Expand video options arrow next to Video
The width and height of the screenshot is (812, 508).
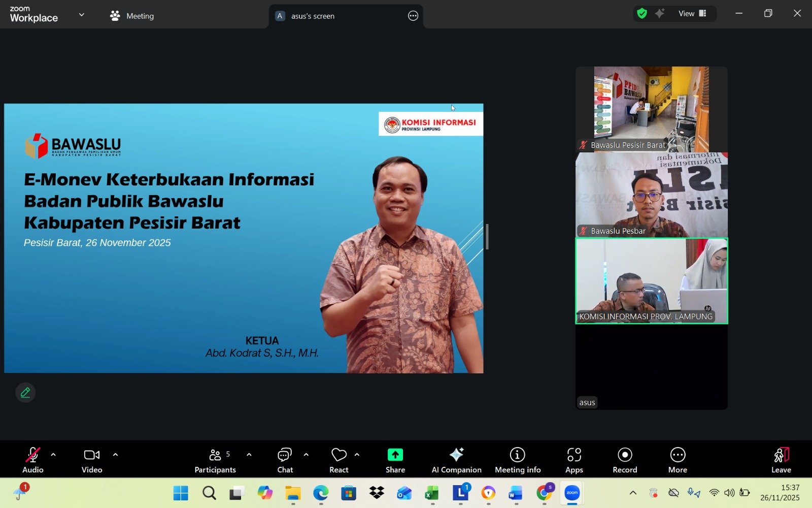click(x=115, y=455)
